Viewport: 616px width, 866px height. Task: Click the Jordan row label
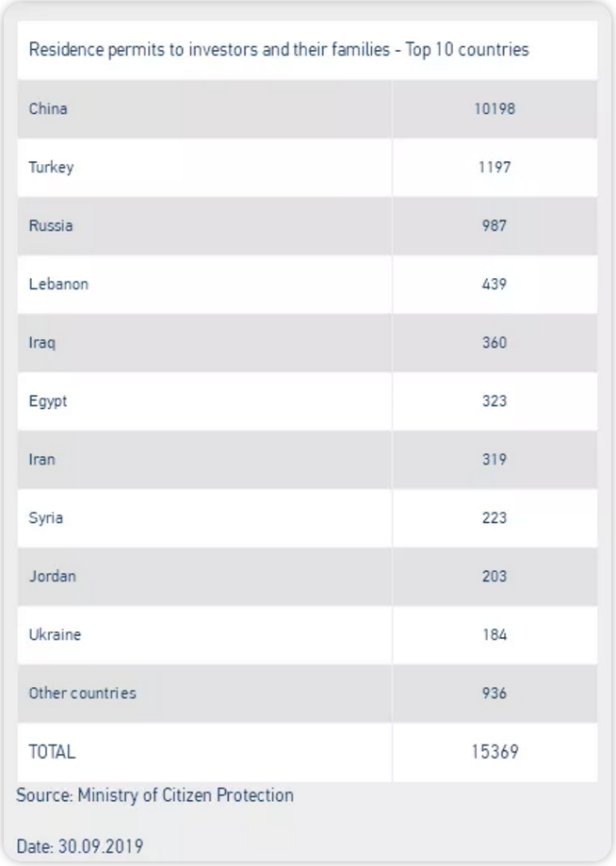point(53,576)
